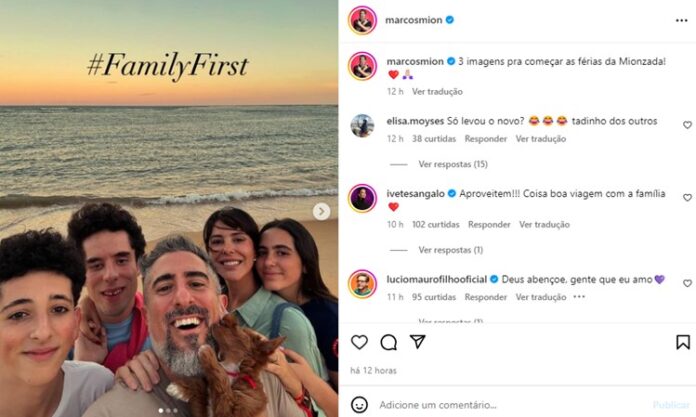Like the post with the heart icon
This screenshot has width=696, height=417.
tap(359, 342)
